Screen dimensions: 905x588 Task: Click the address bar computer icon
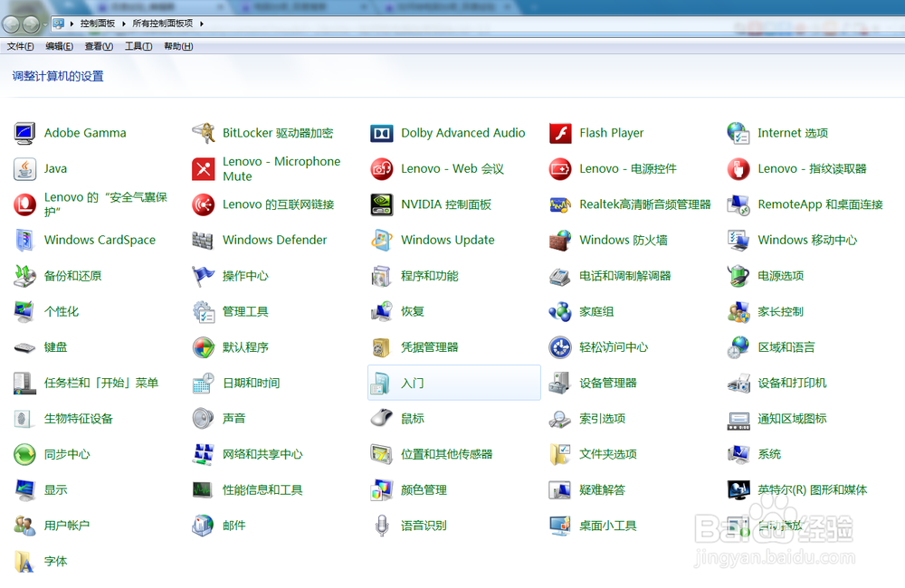coord(58,24)
